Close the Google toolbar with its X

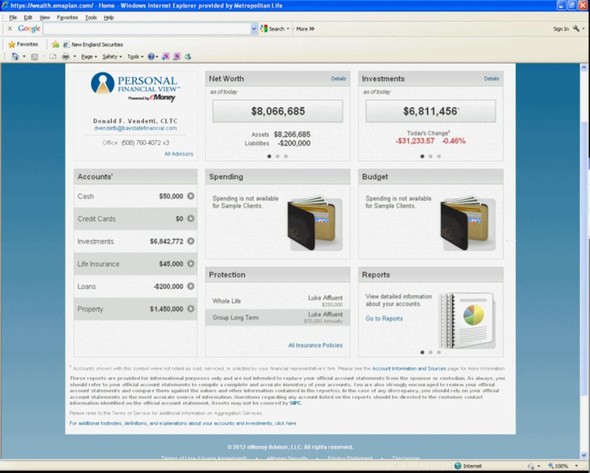click(10, 29)
